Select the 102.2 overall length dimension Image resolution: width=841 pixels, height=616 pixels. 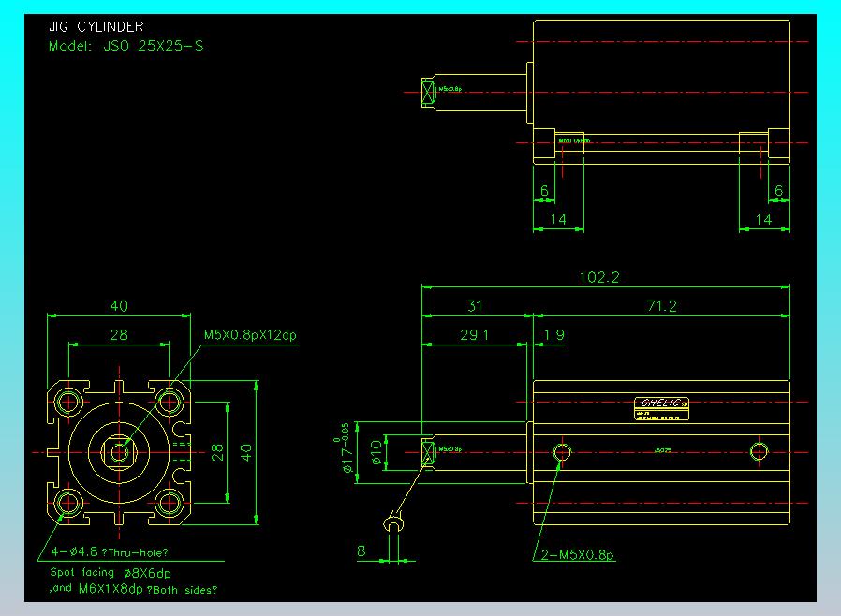point(600,277)
